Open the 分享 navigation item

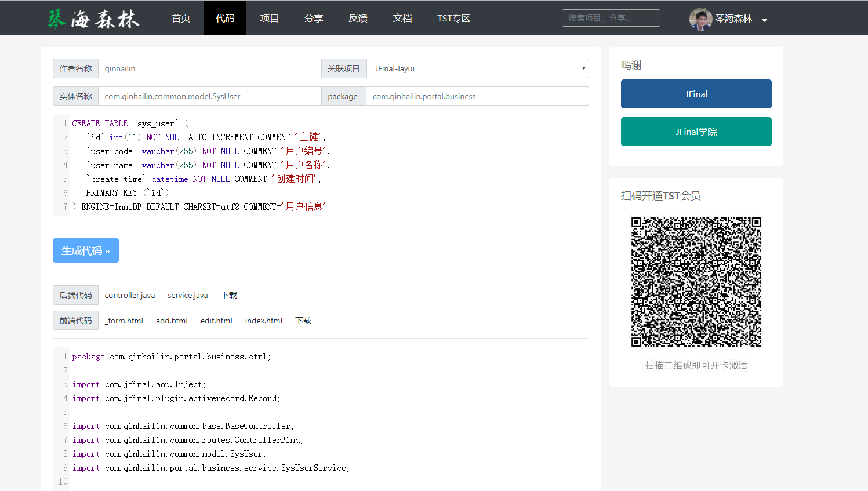[314, 18]
